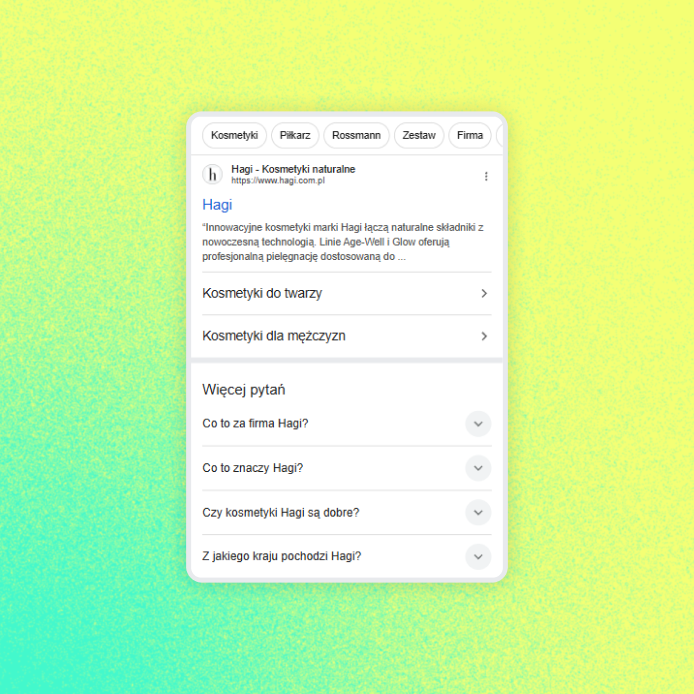This screenshot has height=694, width=694.
Task: Open the Kosmetyki dla mężczyzn sitelink
Action: (347, 336)
